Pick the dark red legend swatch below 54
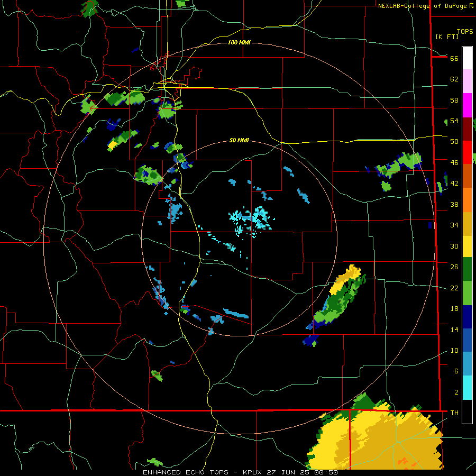 point(467,129)
